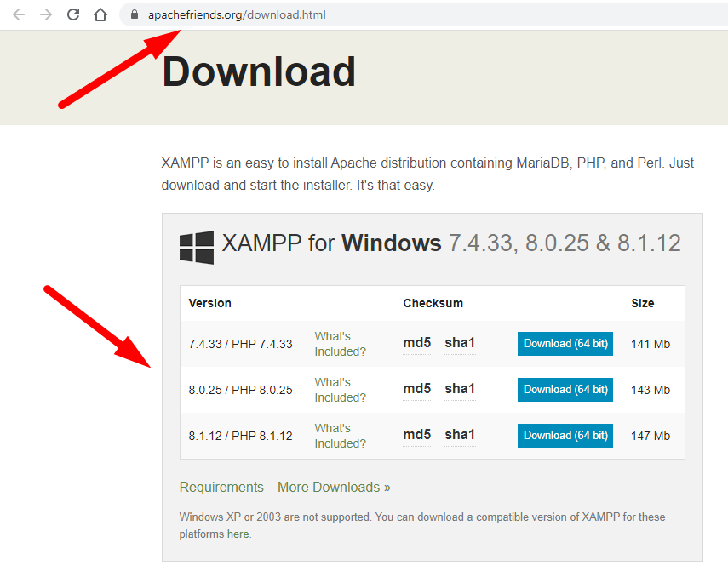Click the here link for Windows XP compatible versions
This screenshot has height=577, width=728.
[x=238, y=534]
